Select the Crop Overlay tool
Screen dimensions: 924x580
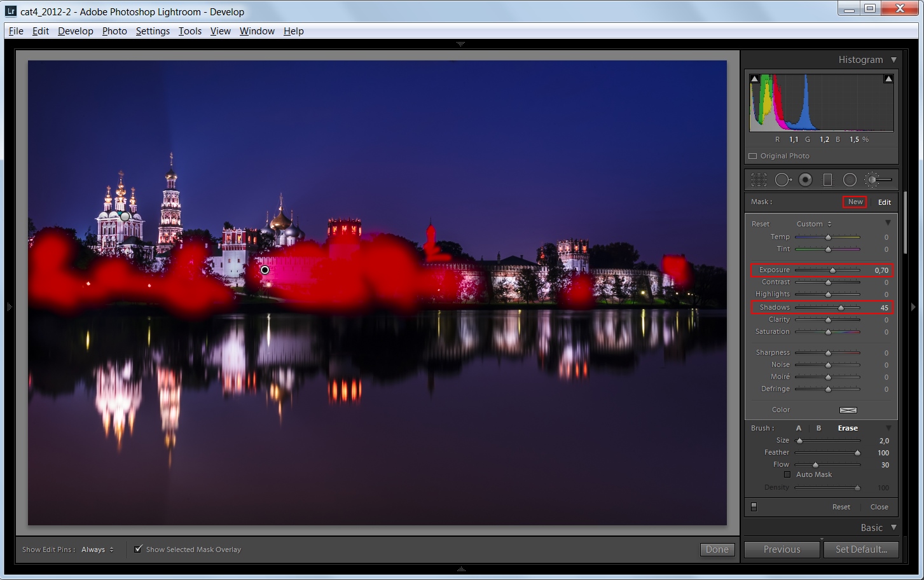click(759, 180)
